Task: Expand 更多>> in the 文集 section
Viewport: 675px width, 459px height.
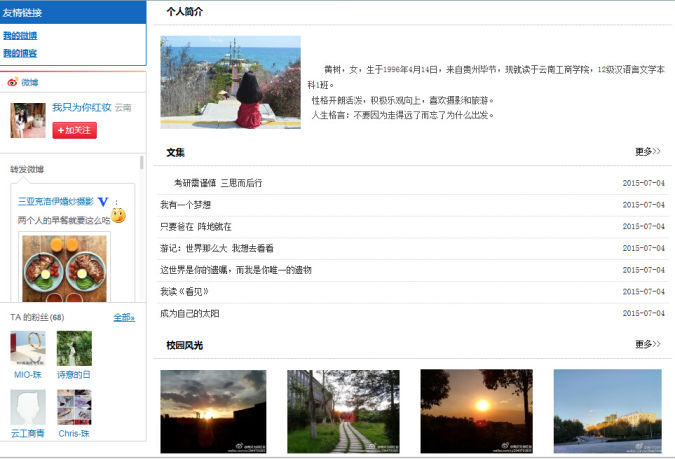Action: tap(647, 152)
